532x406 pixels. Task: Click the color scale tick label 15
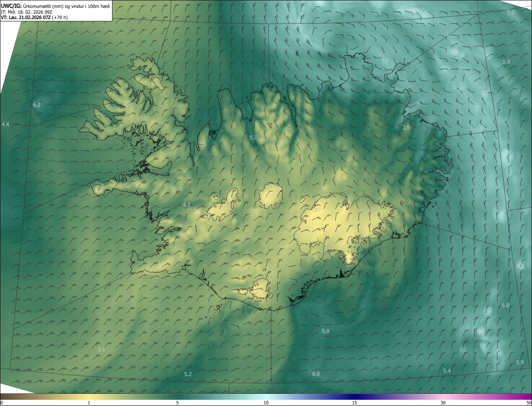pyautogui.click(x=355, y=403)
